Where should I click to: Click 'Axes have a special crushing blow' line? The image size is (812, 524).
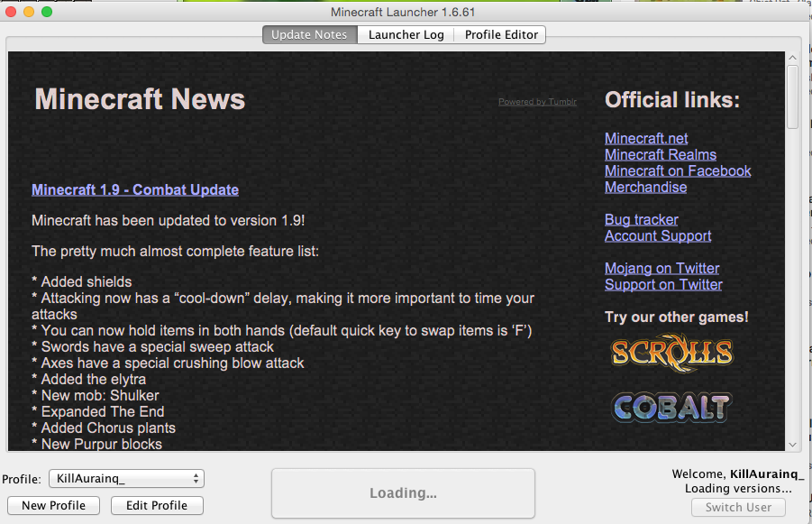click(x=168, y=363)
